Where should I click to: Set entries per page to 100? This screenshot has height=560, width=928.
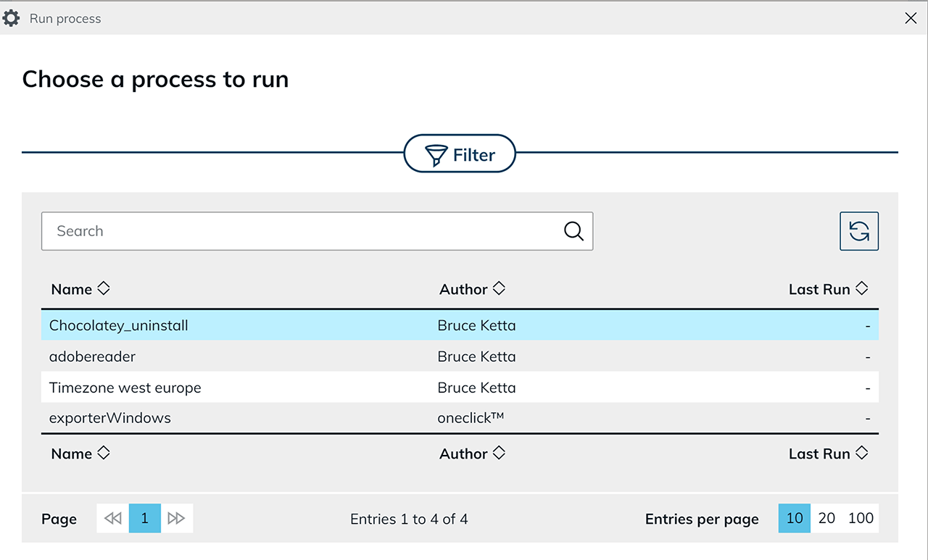click(861, 518)
